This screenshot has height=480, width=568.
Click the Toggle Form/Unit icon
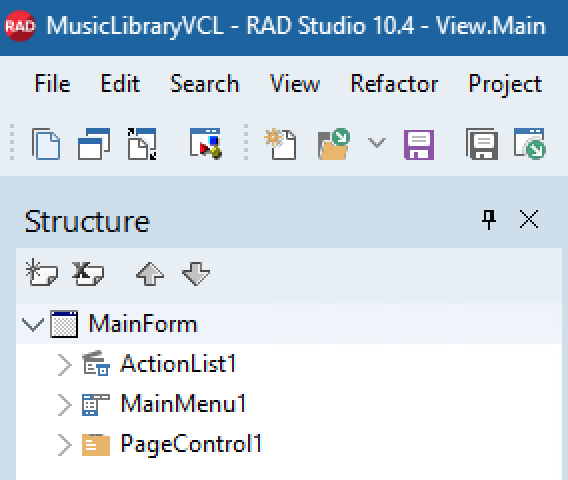coord(142,144)
